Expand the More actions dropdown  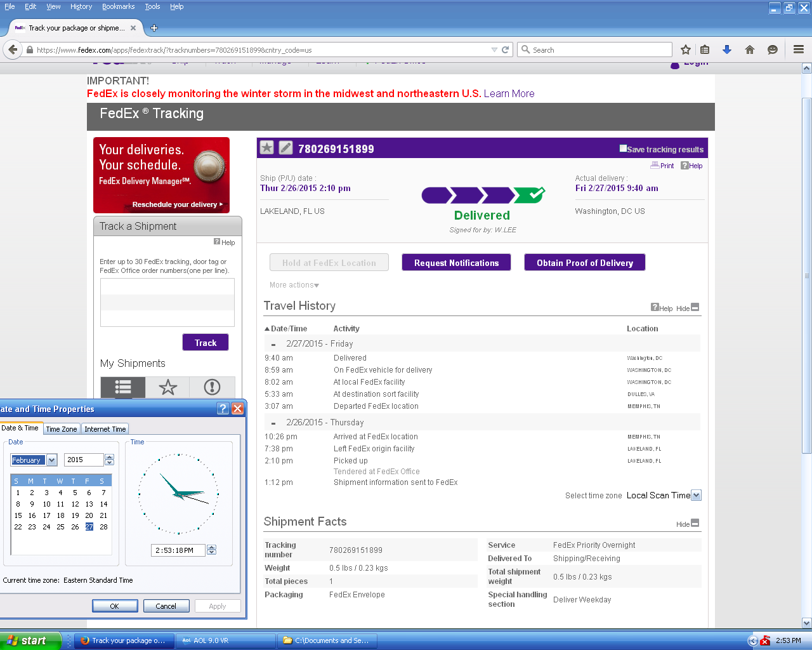pos(294,285)
